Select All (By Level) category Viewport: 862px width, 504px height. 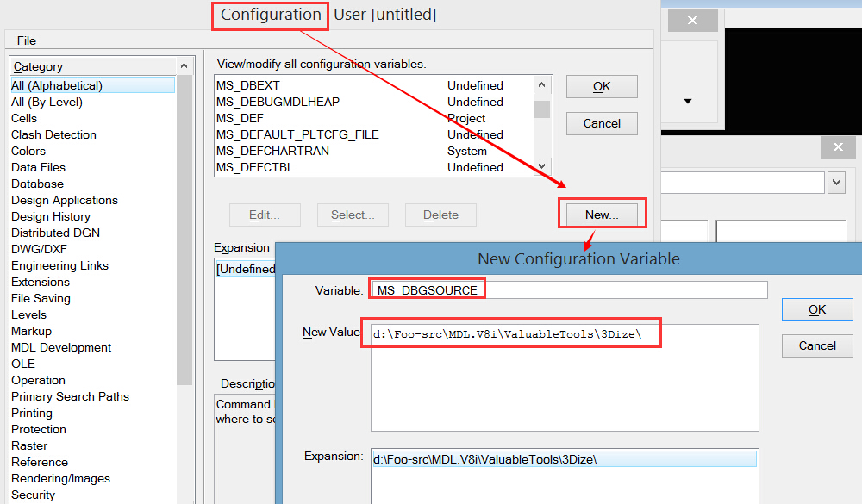click(x=47, y=102)
